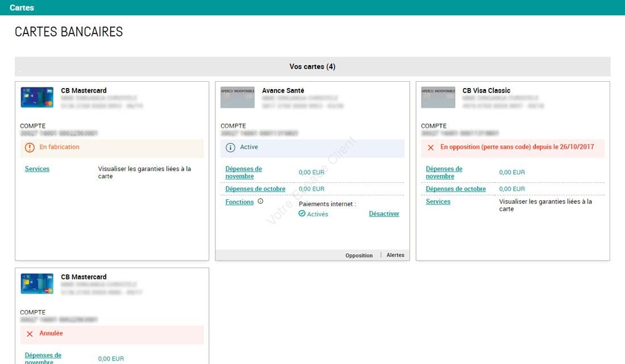Click Désactiver for internet payments
625x364 pixels.
click(384, 214)
